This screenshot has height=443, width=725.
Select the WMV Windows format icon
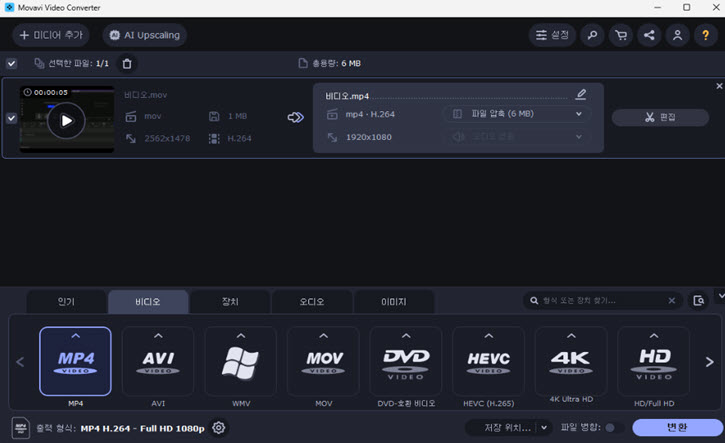[x=240, y=362]
